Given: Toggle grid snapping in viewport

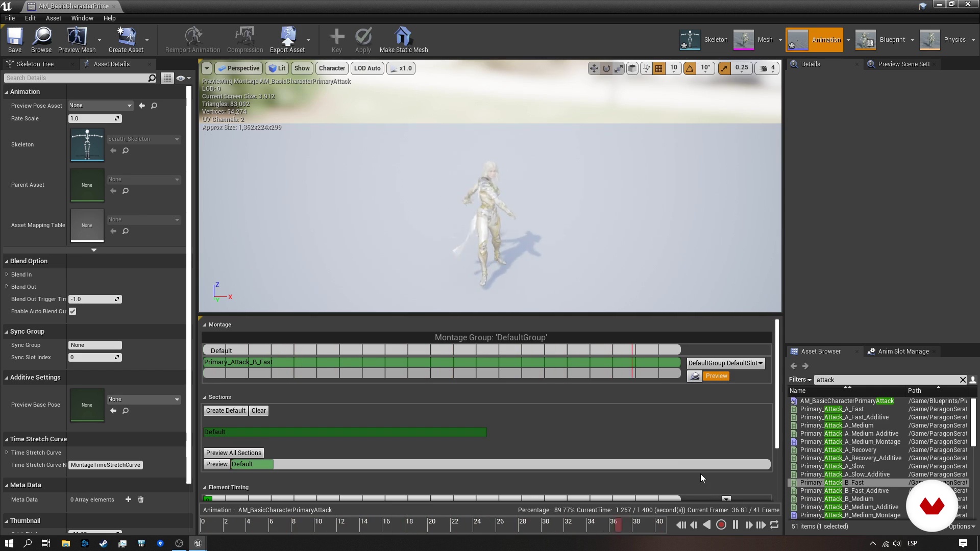Looking at the screenshot, I should pos(659,68).
